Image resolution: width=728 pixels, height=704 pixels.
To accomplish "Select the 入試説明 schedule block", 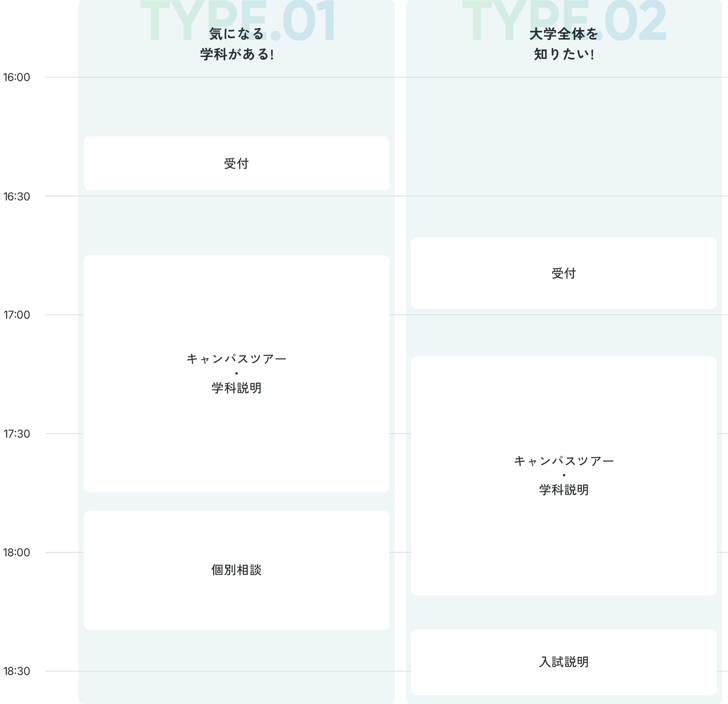I will pyautogui.click(x=564, y=662).
